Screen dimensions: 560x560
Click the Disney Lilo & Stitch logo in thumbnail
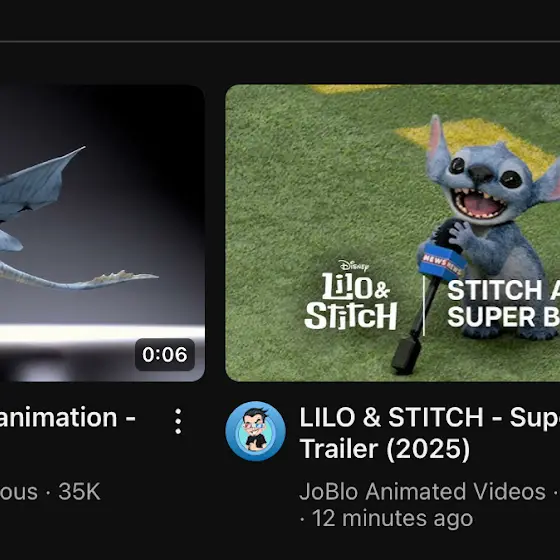[x=350, y=294]
